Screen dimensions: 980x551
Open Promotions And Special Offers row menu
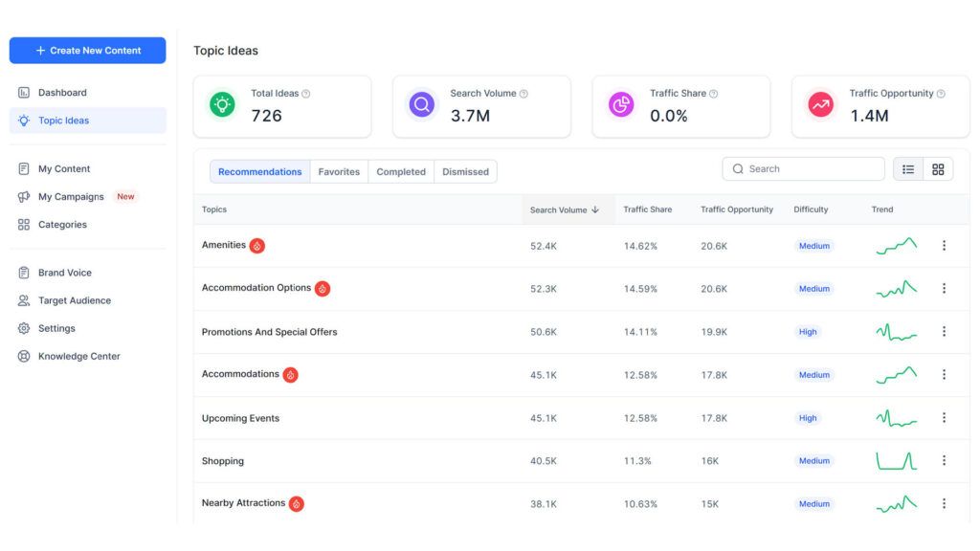point(944,332)
